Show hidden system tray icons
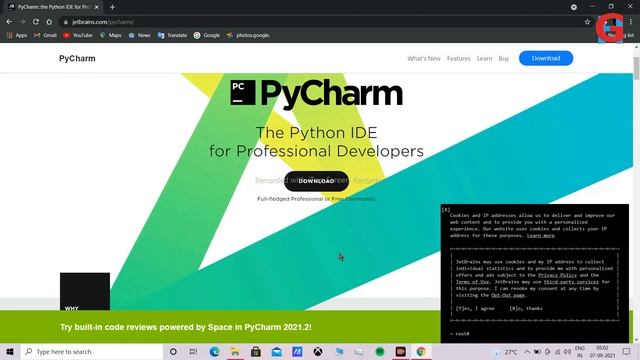Screen dimensions: 640x360 pyautogui.click(x=527, y=351)
